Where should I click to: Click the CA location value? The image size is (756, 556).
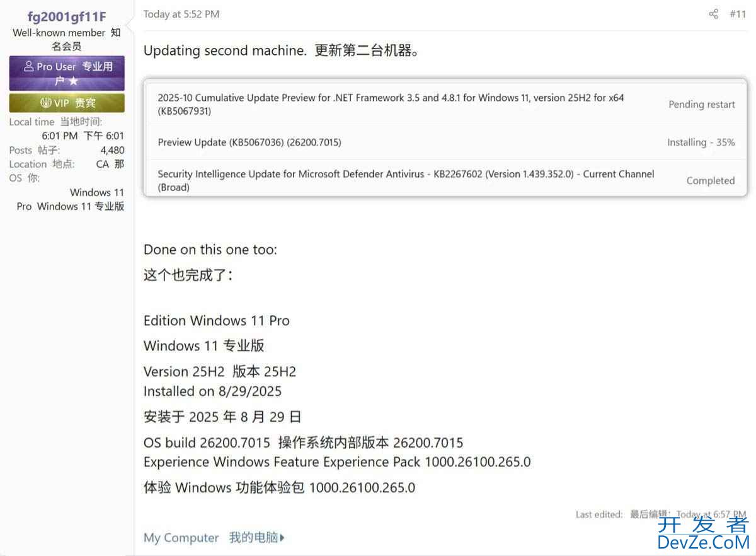coord(103,164)
